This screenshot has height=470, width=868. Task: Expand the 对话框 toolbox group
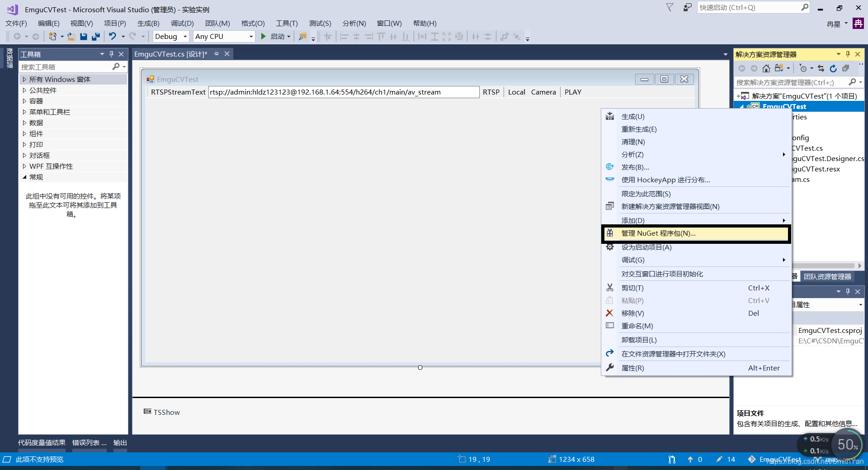24,155
